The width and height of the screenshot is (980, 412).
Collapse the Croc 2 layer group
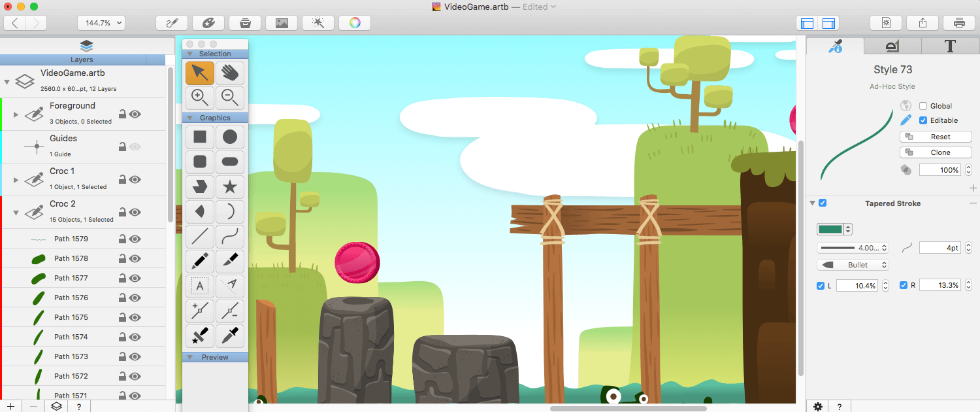click(x=15, y=213)
